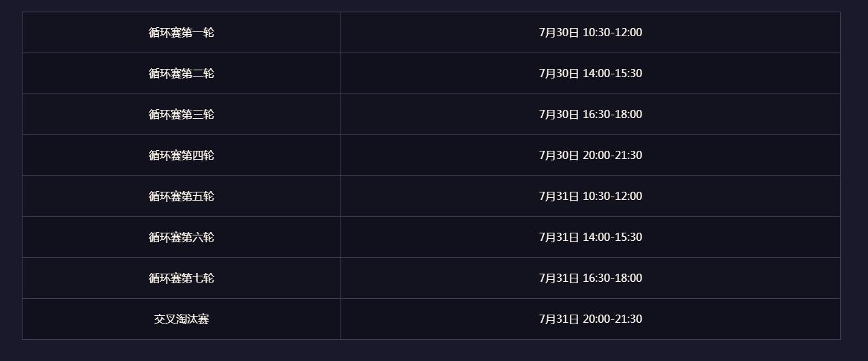
Task: Click the 淘汰赛 text in last row
Action: pyautogui.click(x=192, y=319)
